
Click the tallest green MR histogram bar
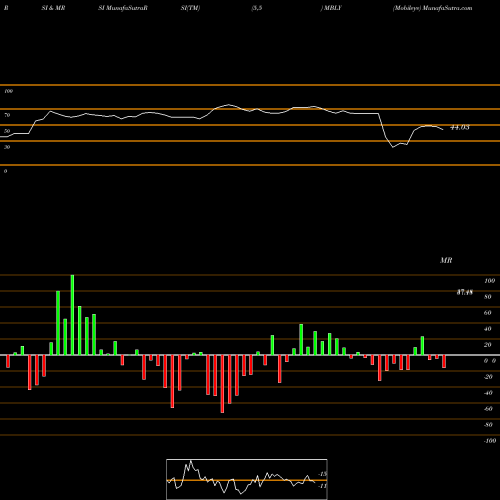point(72,315)
